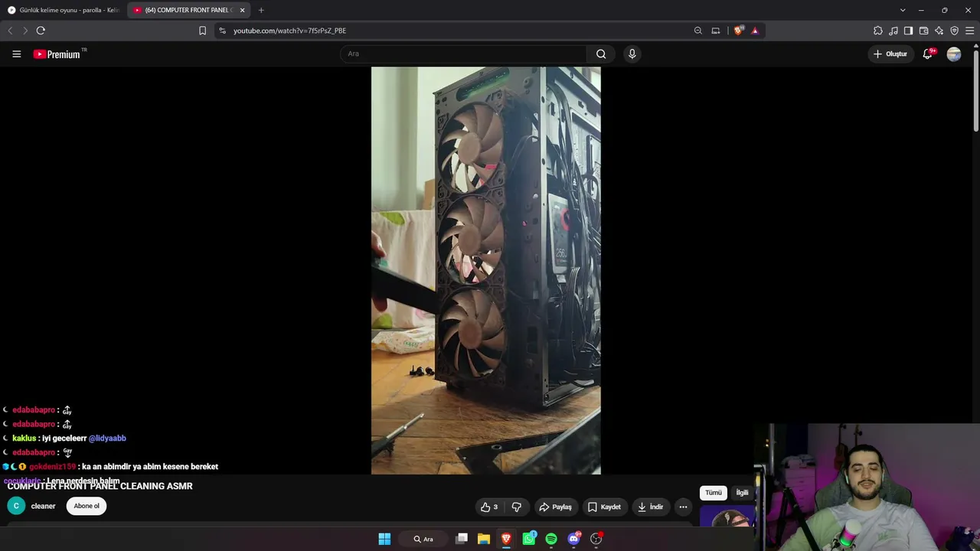Start voice search with the microphone icon

pyautogui.click(x=632, y=54)
